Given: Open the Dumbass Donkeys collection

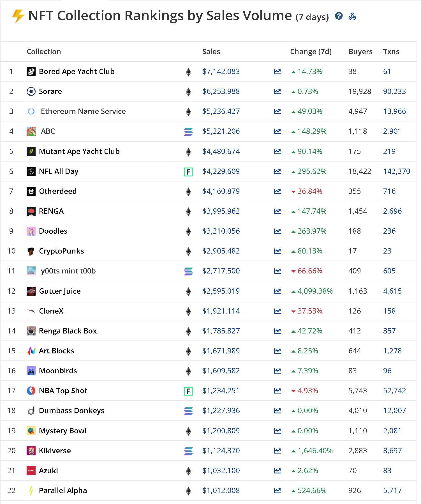Looking at the screenshot, I should tap(72, 411).
